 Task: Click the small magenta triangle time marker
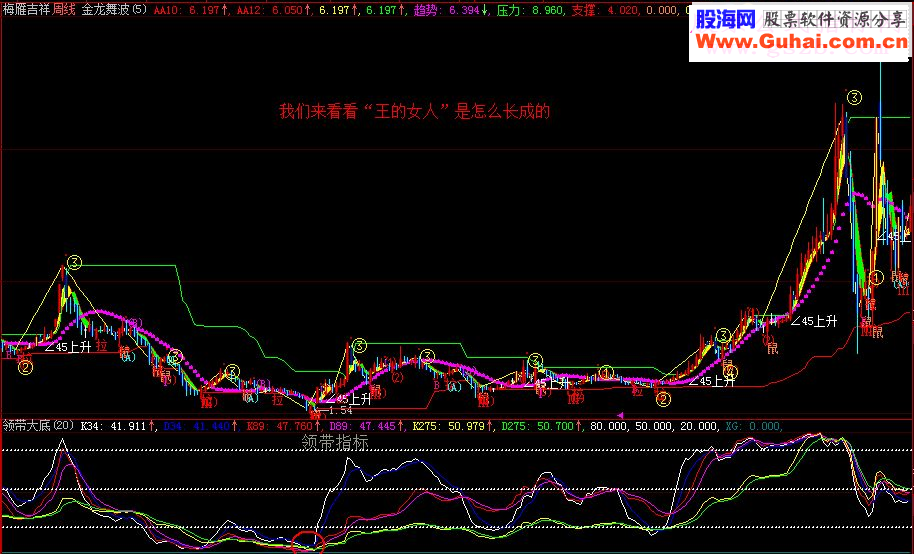click(x=620, y=415)
